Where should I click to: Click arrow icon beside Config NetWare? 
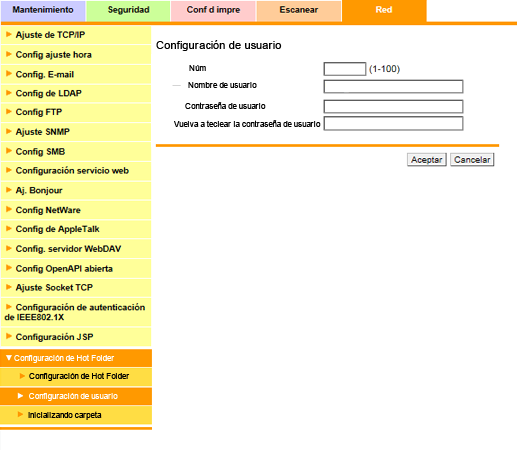point(9,209)
